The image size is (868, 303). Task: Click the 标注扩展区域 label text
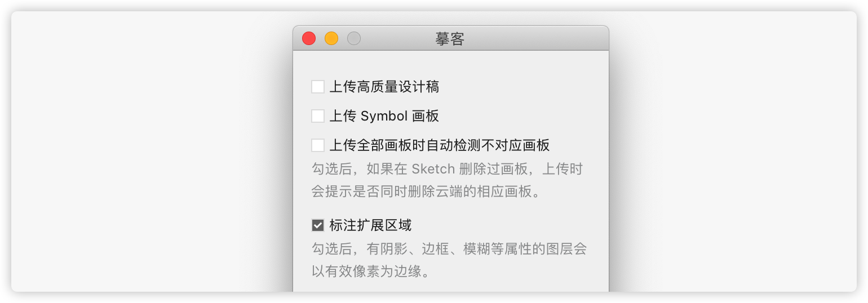coord(370,226)
